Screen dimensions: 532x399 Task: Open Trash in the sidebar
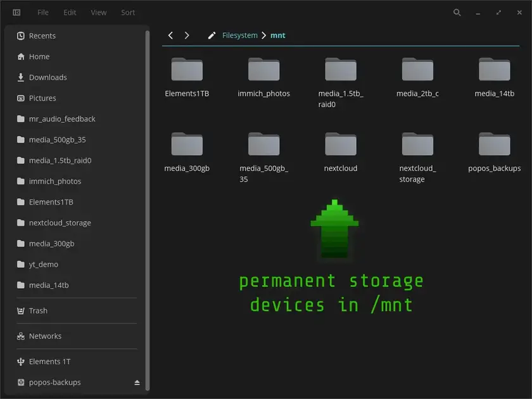pyautogui.click(x=77, y=310)
